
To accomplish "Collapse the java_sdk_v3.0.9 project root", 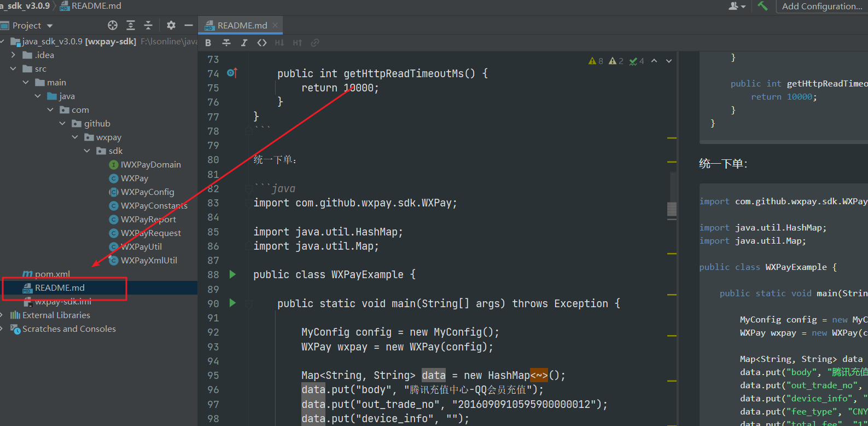I will click(x=2, y=41).
